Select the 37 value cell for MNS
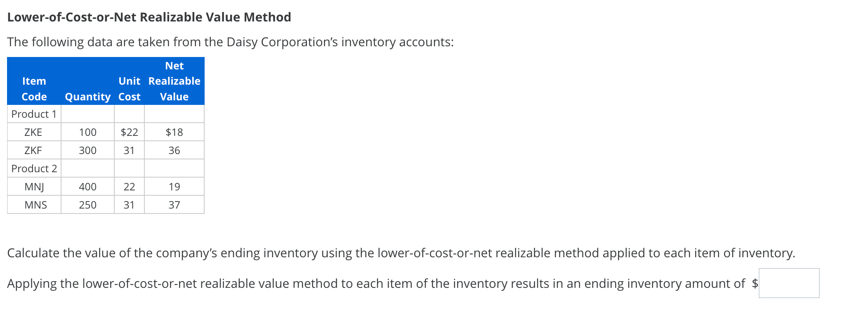The image size is (868, 325). 174,205
